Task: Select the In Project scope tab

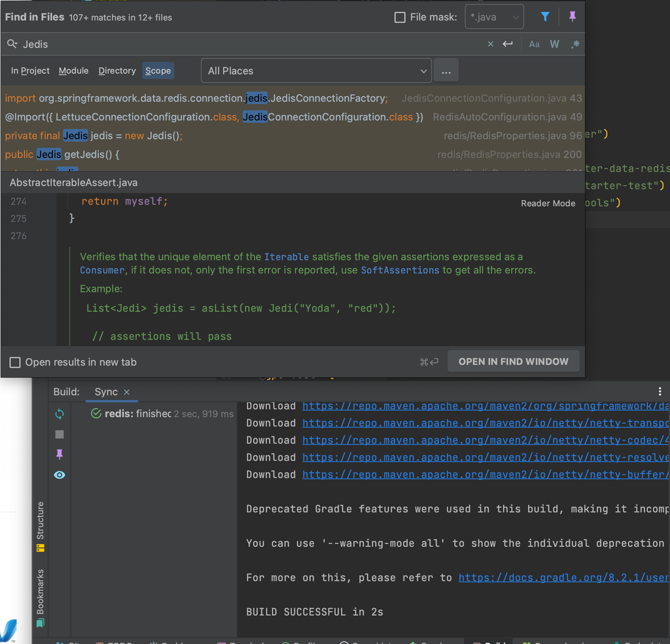Action: (30, 71)
